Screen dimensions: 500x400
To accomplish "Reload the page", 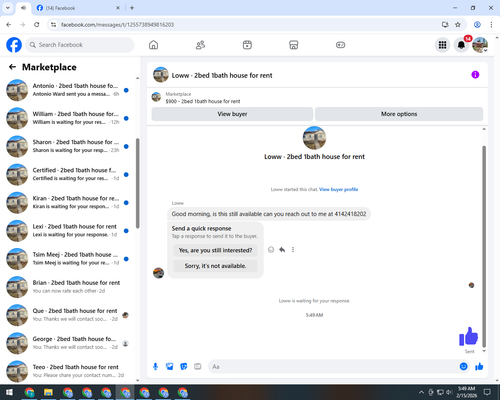I will pyautogui.click(x=37, y=25).
